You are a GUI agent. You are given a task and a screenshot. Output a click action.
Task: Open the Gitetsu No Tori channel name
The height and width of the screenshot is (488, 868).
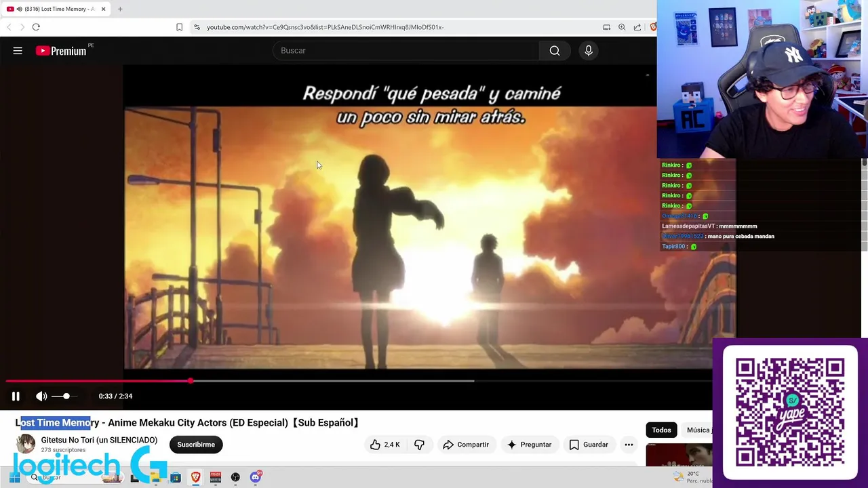tap(99, 440)
